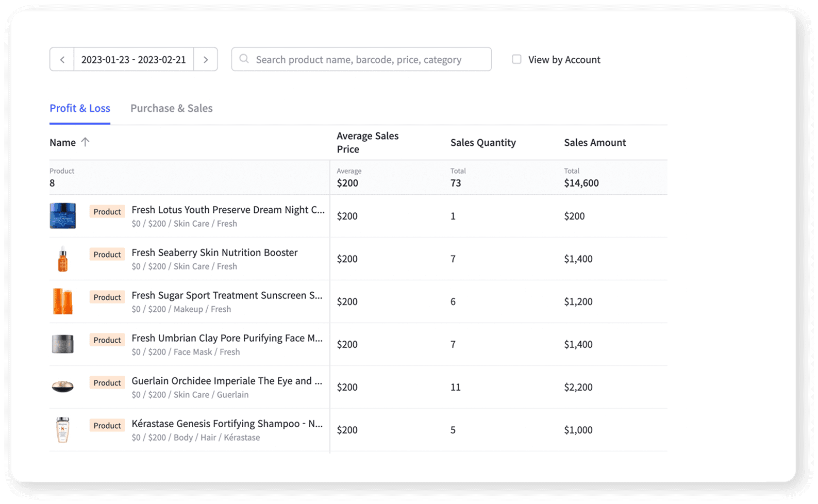Screen dimensions: 818x504
Task: Enable the View by Account checkbox
Action: [x=516, y=59]
